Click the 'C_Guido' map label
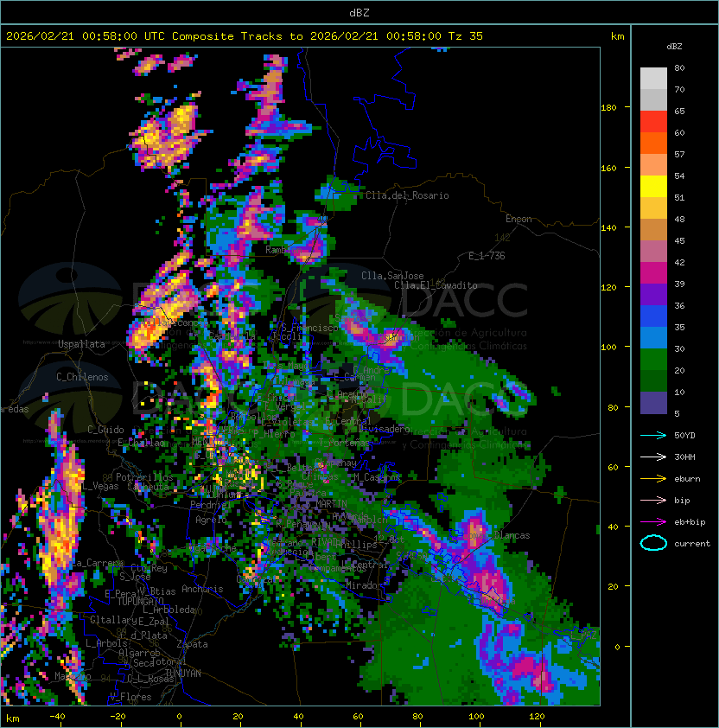The image size is (719, 728). tap(105, 430)
